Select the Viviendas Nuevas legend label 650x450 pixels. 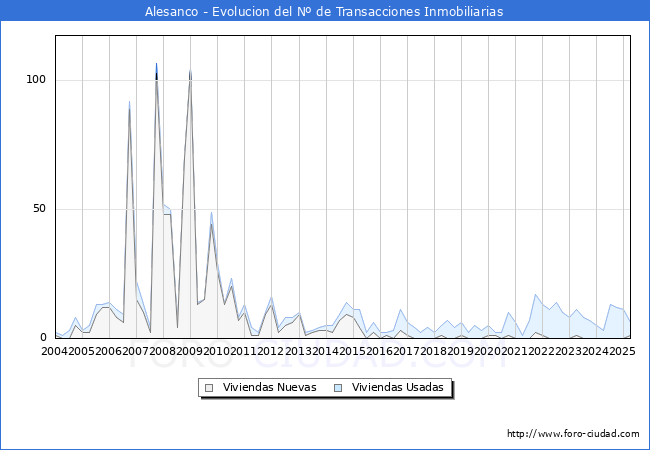pyautogui.click(x=269, y=387)
